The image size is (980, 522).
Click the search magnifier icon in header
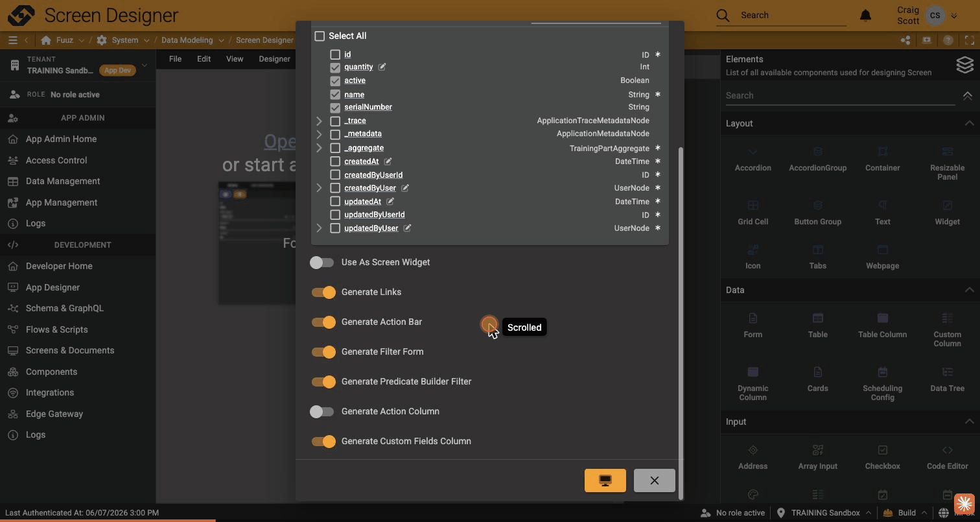click(723, 15)
